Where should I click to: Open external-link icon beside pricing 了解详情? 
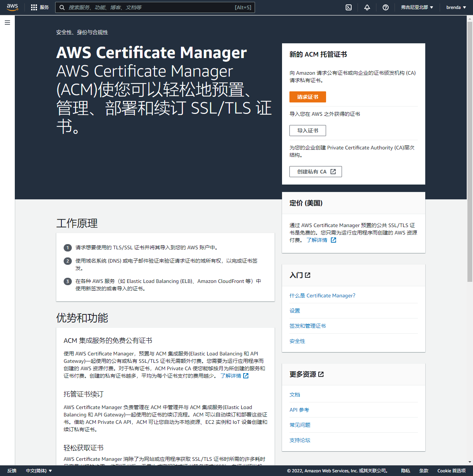point(333,240)
